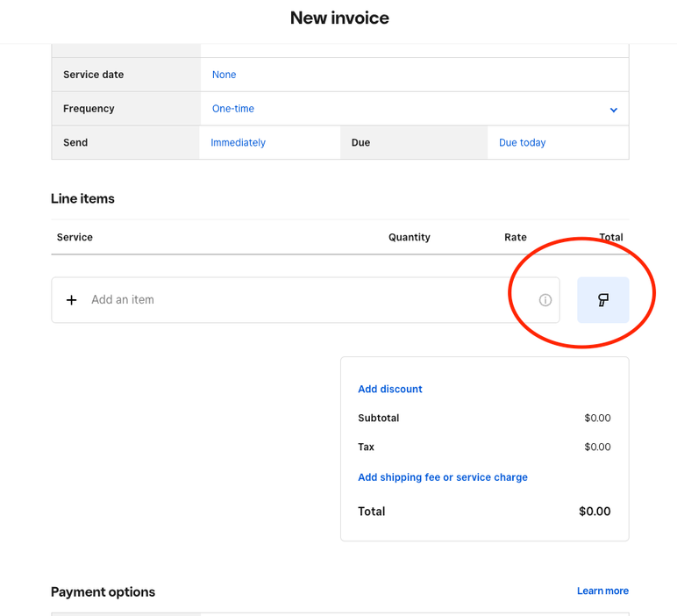The width and height of the screenshot is (677, 616).
Task: Click the Total column header
Action: pos(611,237)
